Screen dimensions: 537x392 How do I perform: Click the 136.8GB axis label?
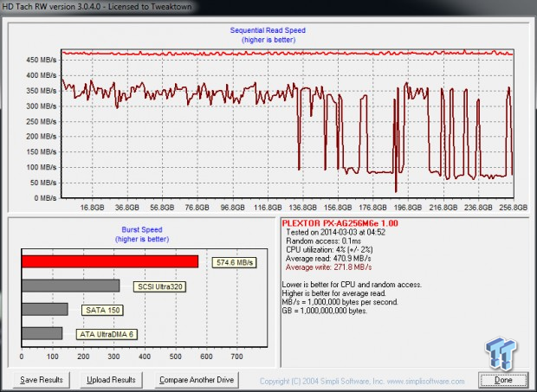pyautogui.click(x=303, y=208)
